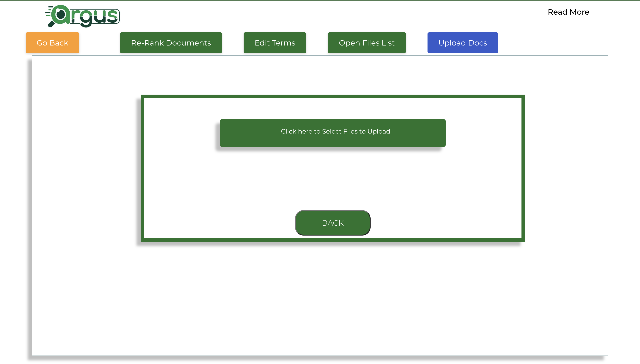Re-rank the documents using the green button

pyautogui.click(x=171, y=43)
